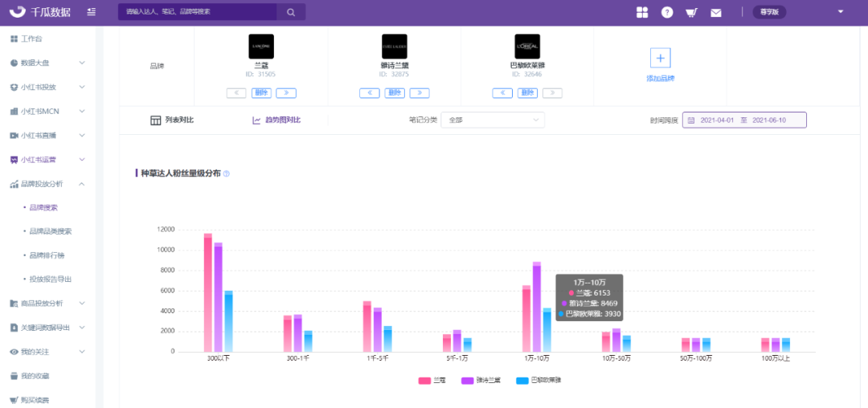Open the shopping cart icon

coord(691,12)
